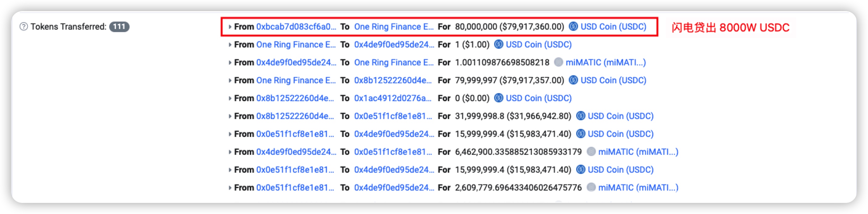Expand the caret of the 1.001109876698508218 miMATIC row
This screenshot has width=868, height=214.
click(x=230, y=62)
